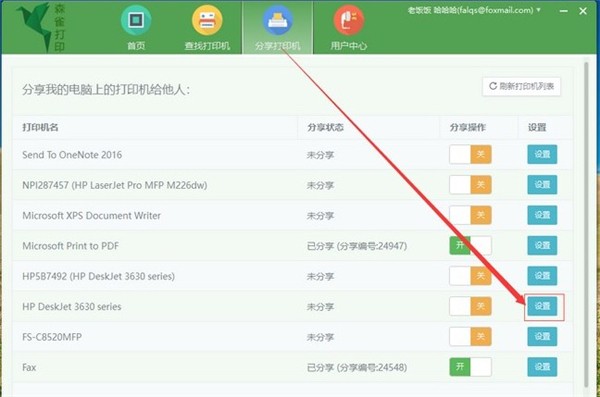Viewport: 600px width, 397px height.
Task: Open 设置 for Microsoft XPS Document Writer
Action: [542, 215]
